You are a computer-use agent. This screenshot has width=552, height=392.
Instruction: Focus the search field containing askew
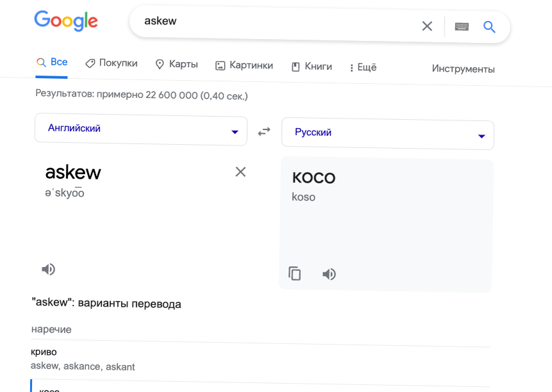coord(275,23)
